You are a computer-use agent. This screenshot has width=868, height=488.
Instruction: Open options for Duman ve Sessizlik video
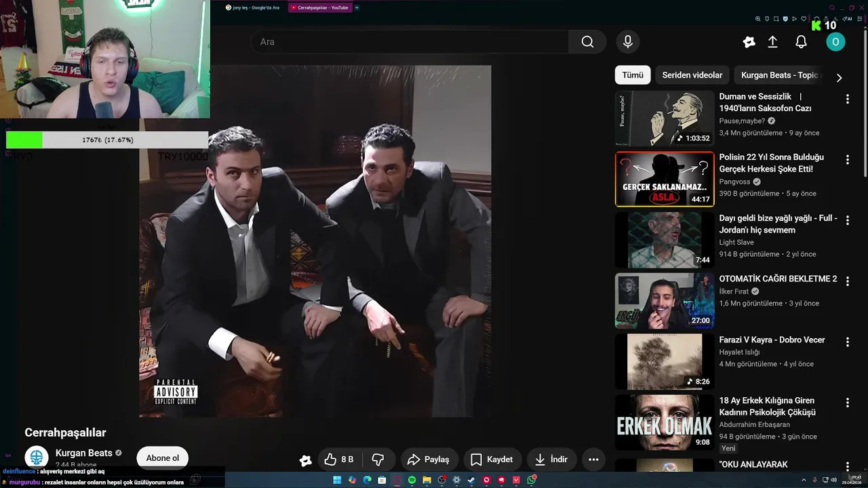tap(847, 99)
